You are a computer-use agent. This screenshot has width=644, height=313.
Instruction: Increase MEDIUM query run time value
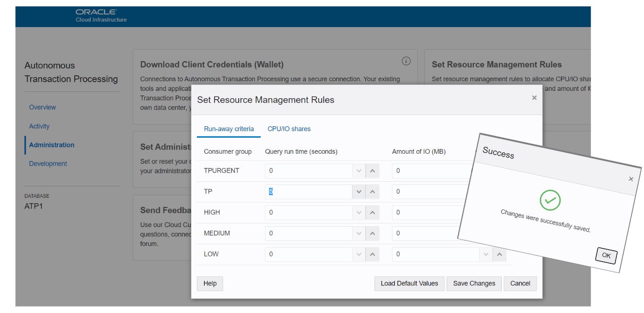[372, 234]
